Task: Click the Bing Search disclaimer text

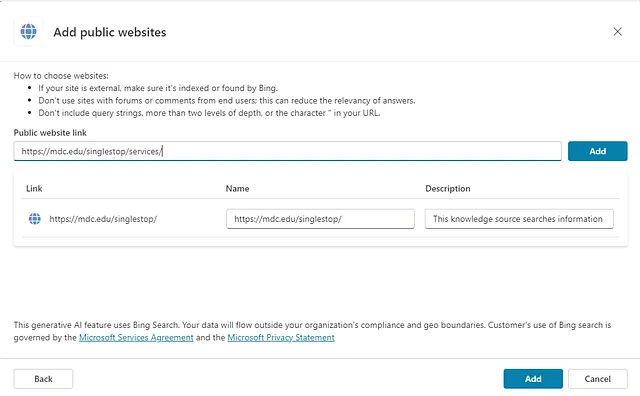Action: tap(312, 331)
